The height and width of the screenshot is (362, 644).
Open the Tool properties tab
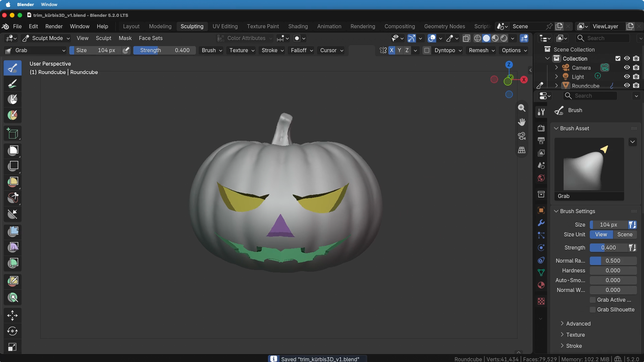[x=541, y=112]
